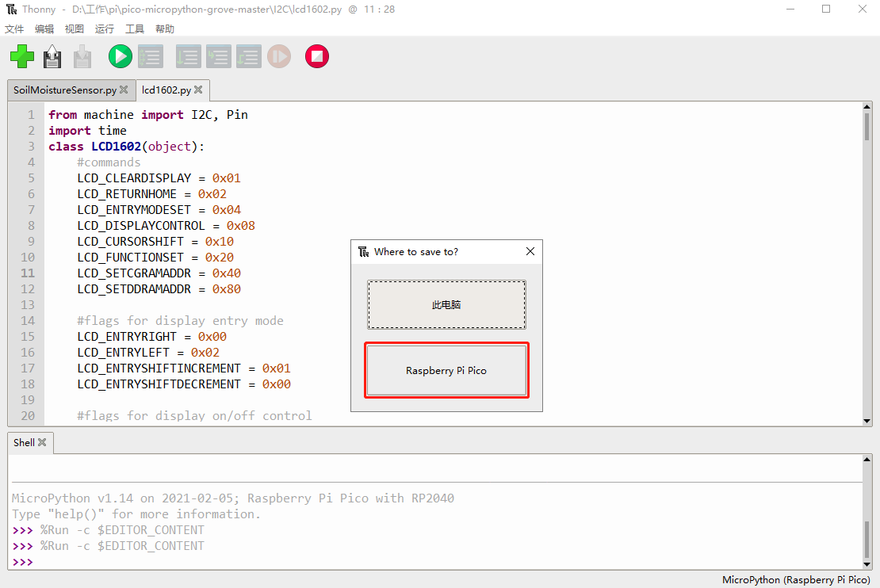The width and height of the screenshot is (880, 588).
Task: Click the line import time
Action: point(87,131)
